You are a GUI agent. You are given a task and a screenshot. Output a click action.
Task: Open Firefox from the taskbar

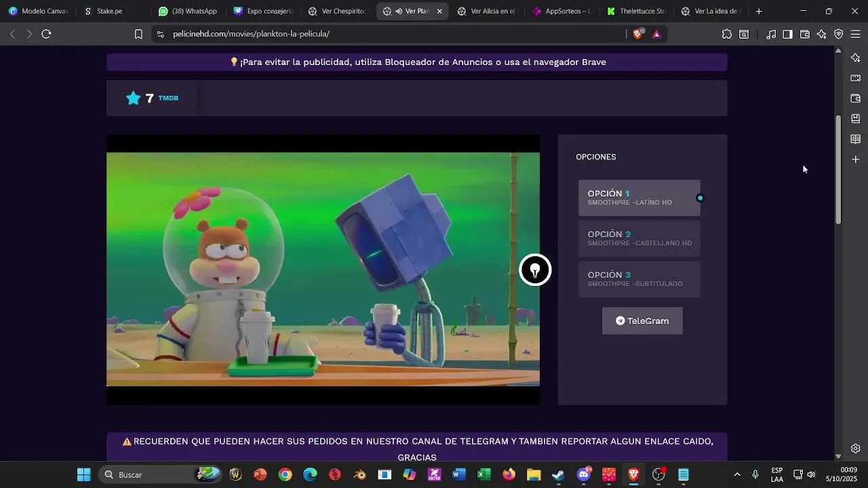coord(509,474)
